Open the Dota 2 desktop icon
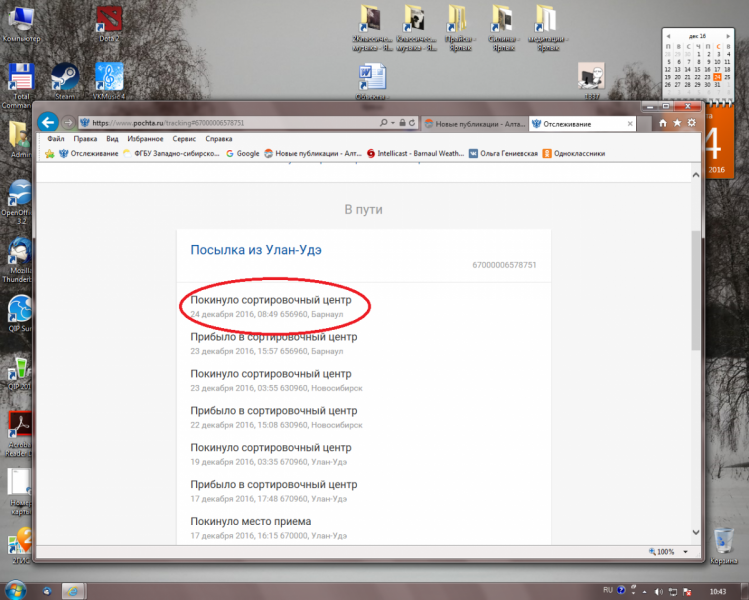 pyautogui.click(x=107, y=20)
